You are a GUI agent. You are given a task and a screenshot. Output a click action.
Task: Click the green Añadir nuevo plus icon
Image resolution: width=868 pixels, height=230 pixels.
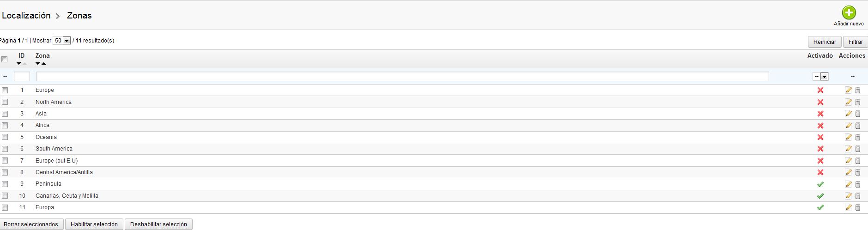(849, 12)
